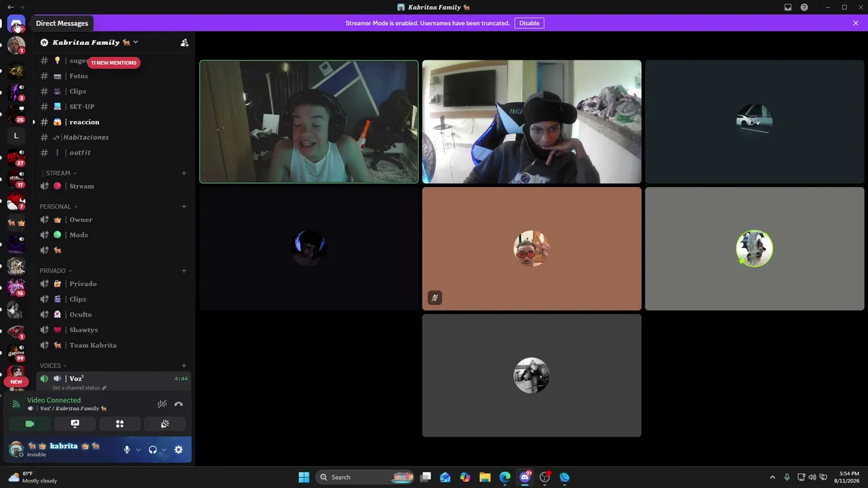Join the Team Kabrita voice channel

pos(113,345)
